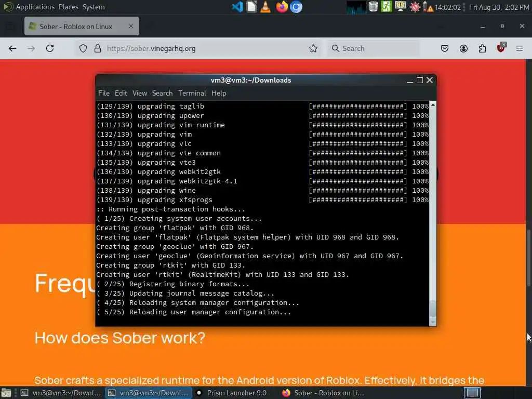
Task: Reload the Sober page
Action: coord(50,48)
